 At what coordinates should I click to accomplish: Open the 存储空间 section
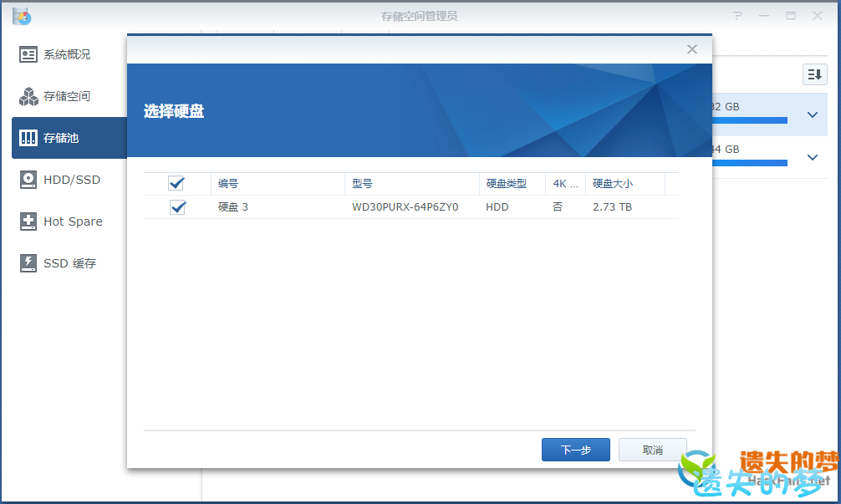pos(69,96)
